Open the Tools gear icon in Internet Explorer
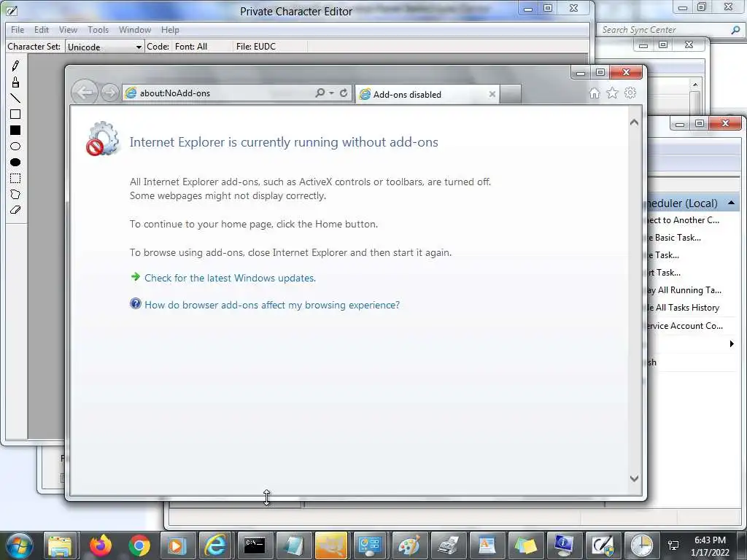This screenshot has height=560, width=747. [x=630, y=93]
